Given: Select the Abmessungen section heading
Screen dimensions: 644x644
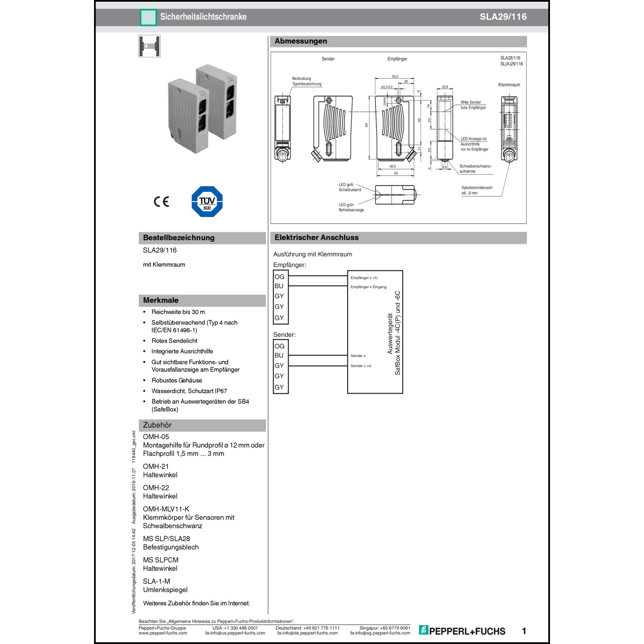Looking at the screenshot, I should tap(301, 41).
